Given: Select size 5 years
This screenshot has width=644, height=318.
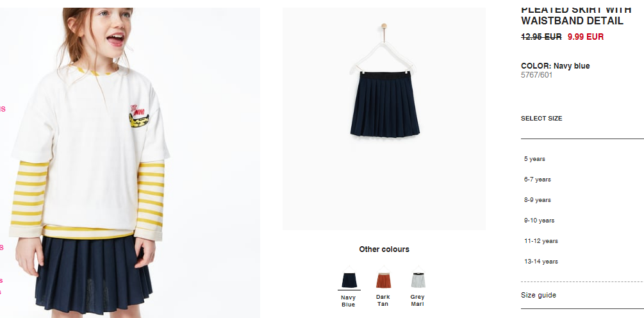Looking at the screenshot, I should tap(534, 159).
